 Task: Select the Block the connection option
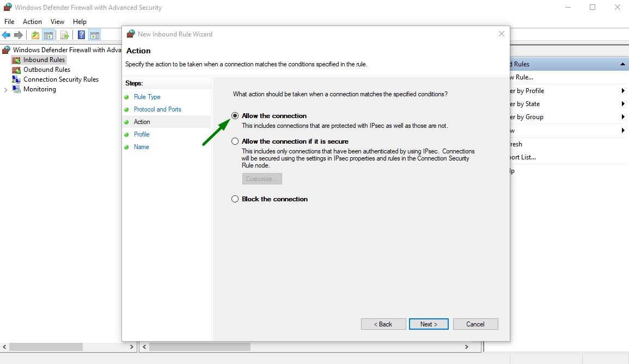tap(235, 199)
